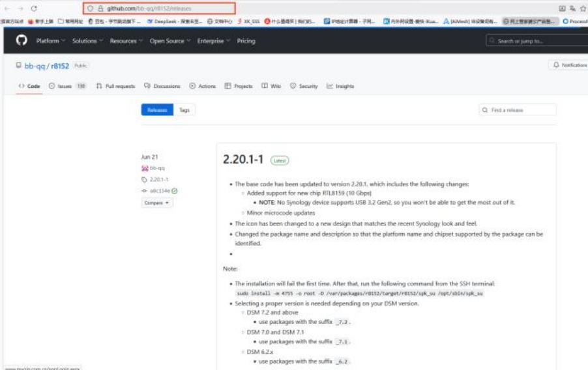Click the commit icon beside the hash

pos(144,191)
